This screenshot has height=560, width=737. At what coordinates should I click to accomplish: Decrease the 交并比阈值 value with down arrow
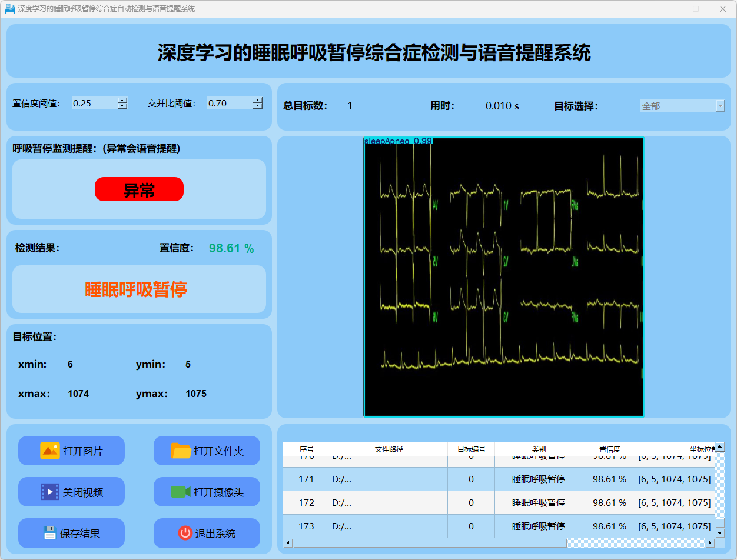(x=257, y=106)
